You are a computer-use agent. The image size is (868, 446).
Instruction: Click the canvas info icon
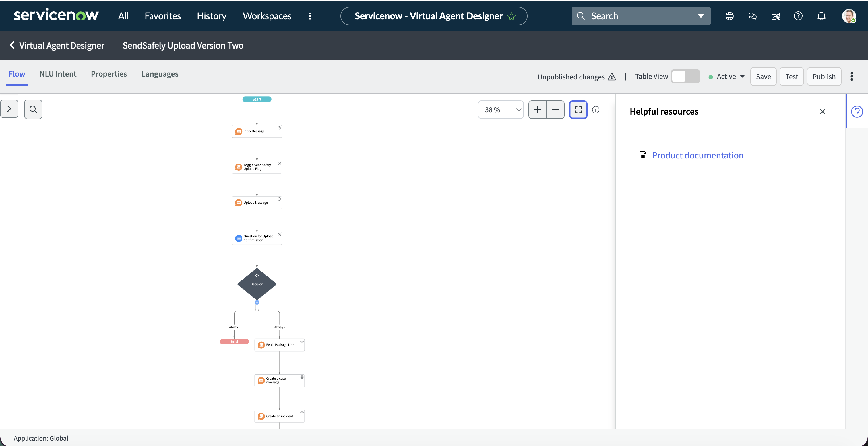(596, 110)
